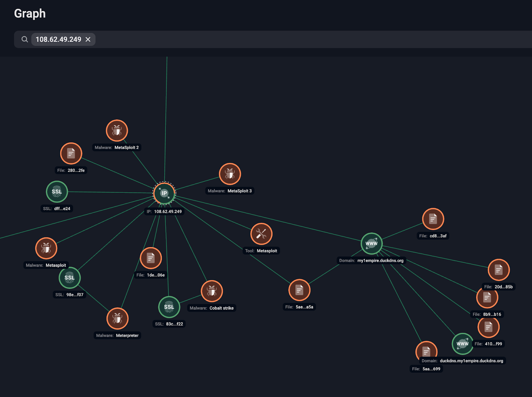Select the SSL node 83c...f22
This screenshot has width=532, height=397.
point(169,307)
